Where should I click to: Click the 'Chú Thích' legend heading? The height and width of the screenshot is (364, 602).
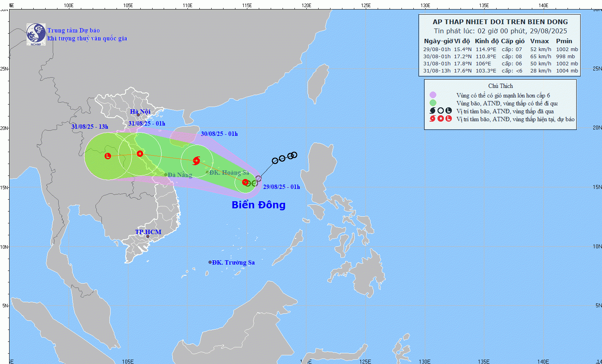501,86
